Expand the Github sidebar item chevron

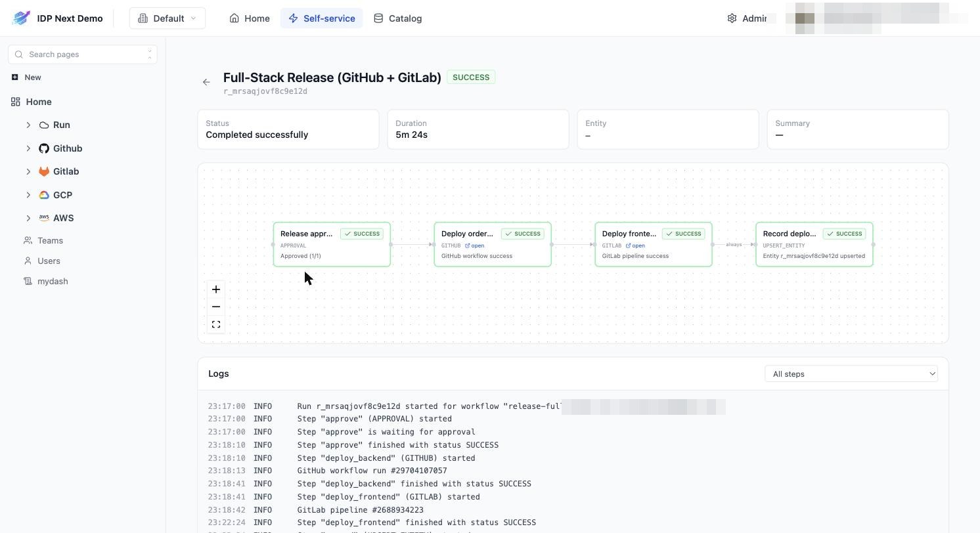click(28, 148)
